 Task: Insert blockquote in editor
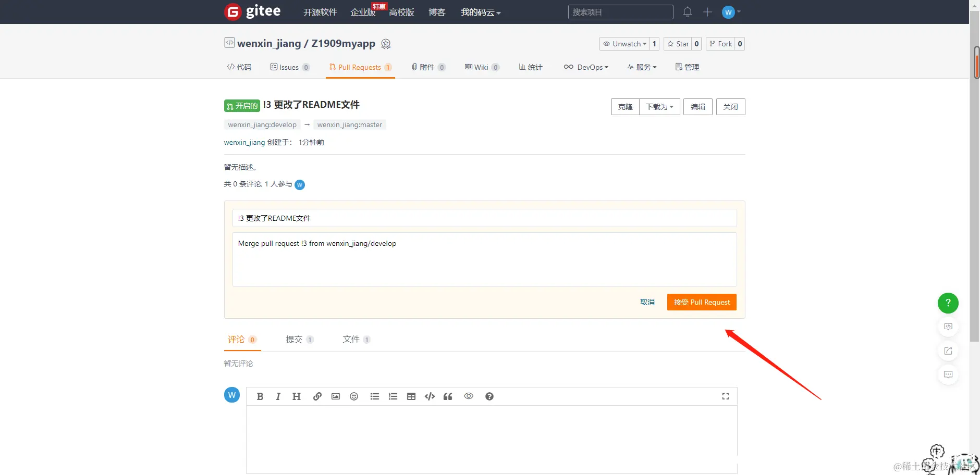tap(448, 396)
